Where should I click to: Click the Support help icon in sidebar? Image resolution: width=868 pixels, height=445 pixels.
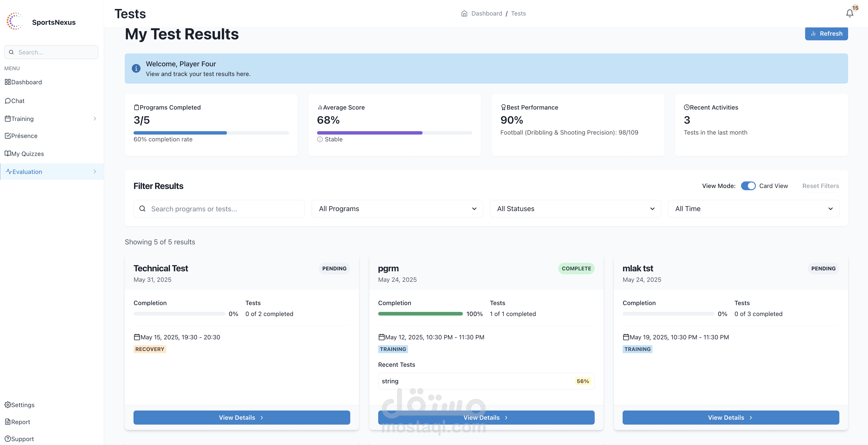(8, 439)
